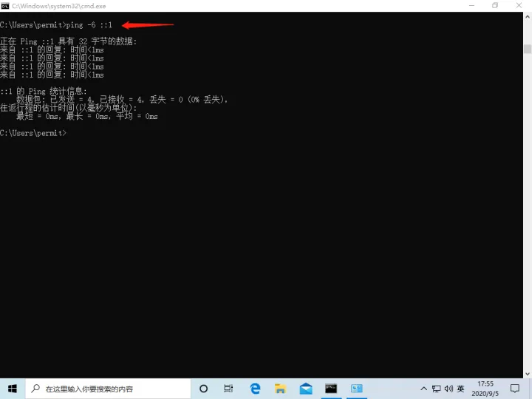Click the line '最短 = 0ms, 最长 = 0ms'
This screenshot has width=532, height=399.
(x=87, y=117)
